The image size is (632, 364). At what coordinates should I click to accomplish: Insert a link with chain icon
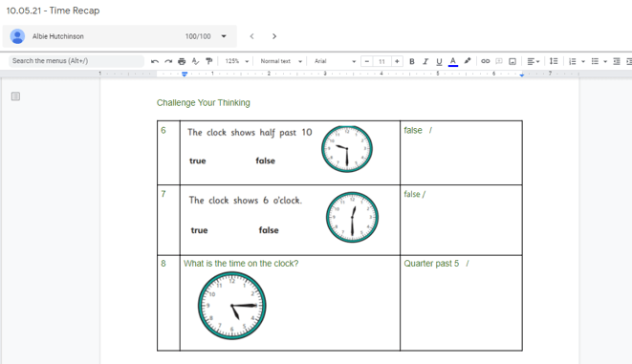click(486, 61)
